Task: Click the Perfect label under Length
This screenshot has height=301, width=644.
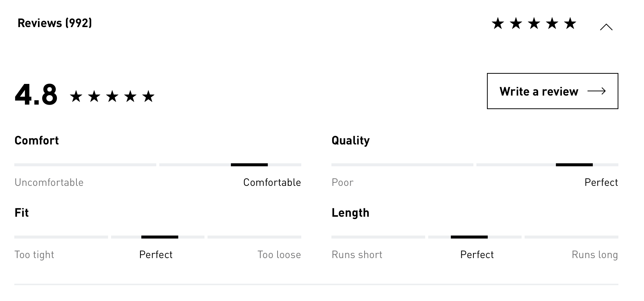Action: tap(477, 255)
